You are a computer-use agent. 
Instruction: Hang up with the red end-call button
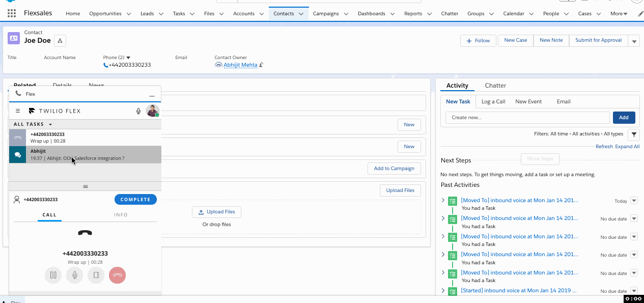click(x=117, y=276)
